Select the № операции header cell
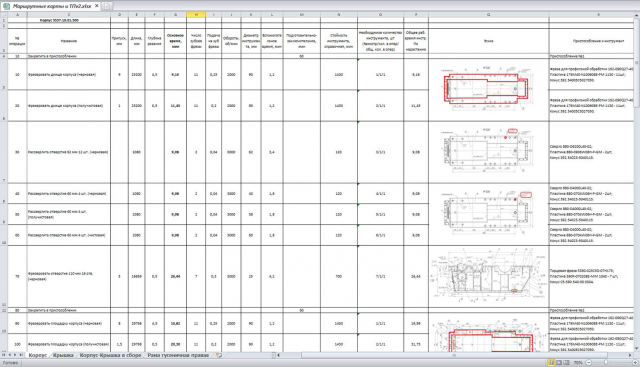 (x=18, y=41)
